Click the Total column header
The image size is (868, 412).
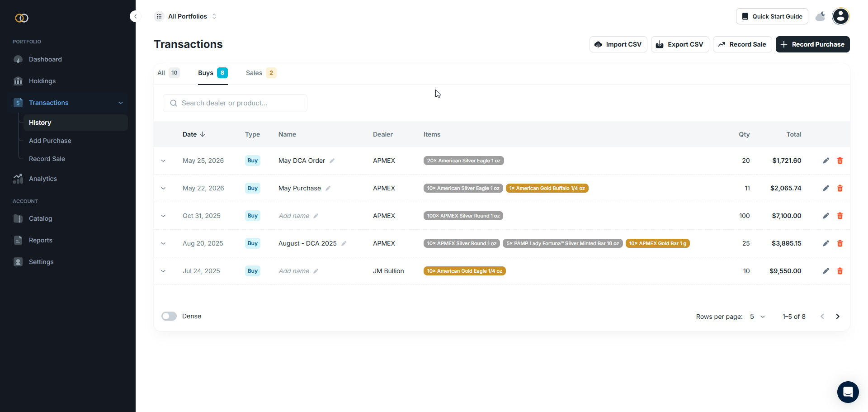pyautogui.click(x=793, y=134)
